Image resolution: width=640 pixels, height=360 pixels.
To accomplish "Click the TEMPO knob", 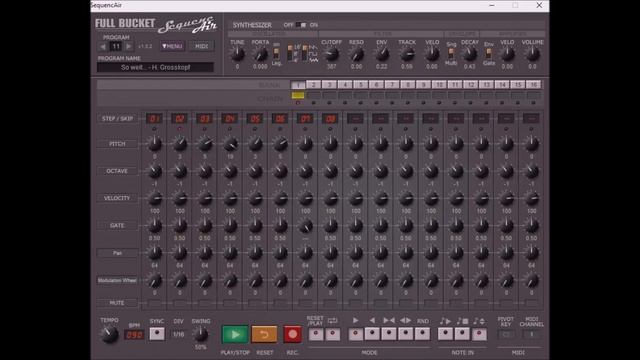I will 109,334.
